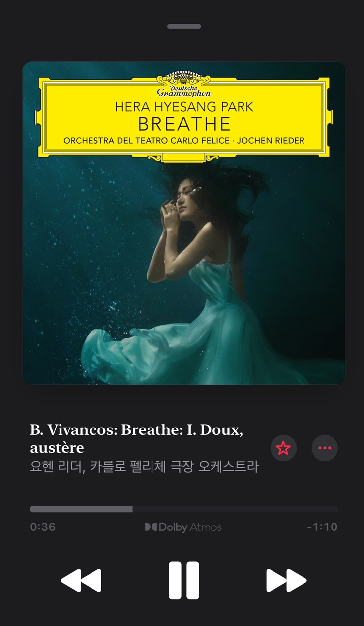Viewport: 364px width, 626px height.
Task: Open the three-dot more options menu
Action: 325,448
